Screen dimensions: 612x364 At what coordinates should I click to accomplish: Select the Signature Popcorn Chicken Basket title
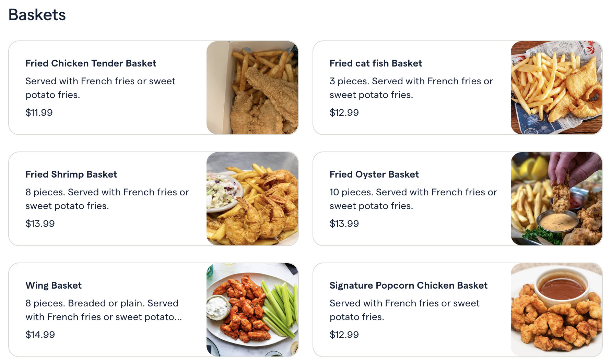click(x=408, y=286)
